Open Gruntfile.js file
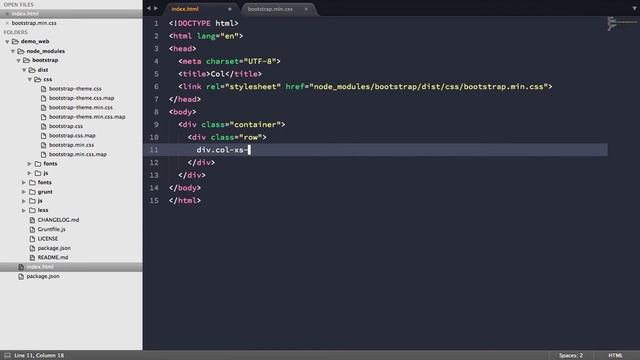 (x=51, y=229)
